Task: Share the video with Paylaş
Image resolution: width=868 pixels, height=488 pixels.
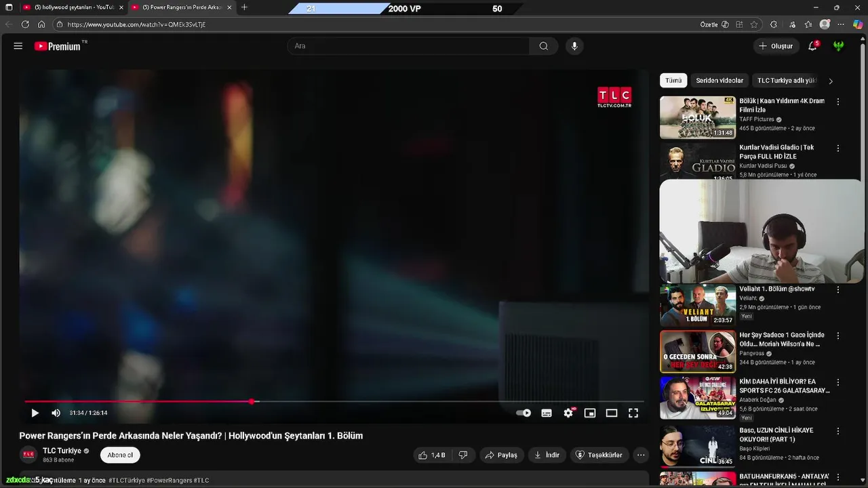Action: (x=501, y=455)
